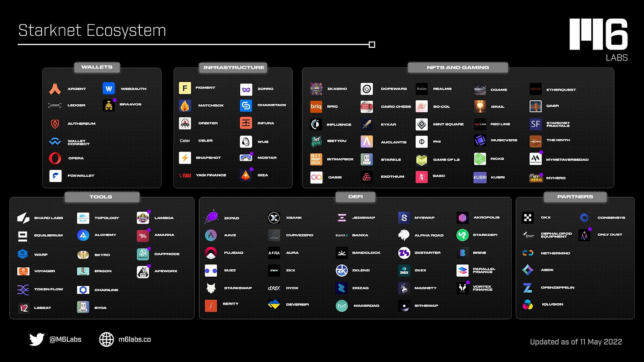Screen dimensions: 644x362
Task: Click the OKX checkered icon
Action: coord(528,217)
